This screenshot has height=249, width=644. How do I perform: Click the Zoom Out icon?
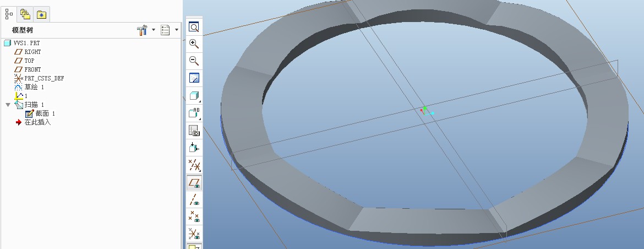click(194, 61)
